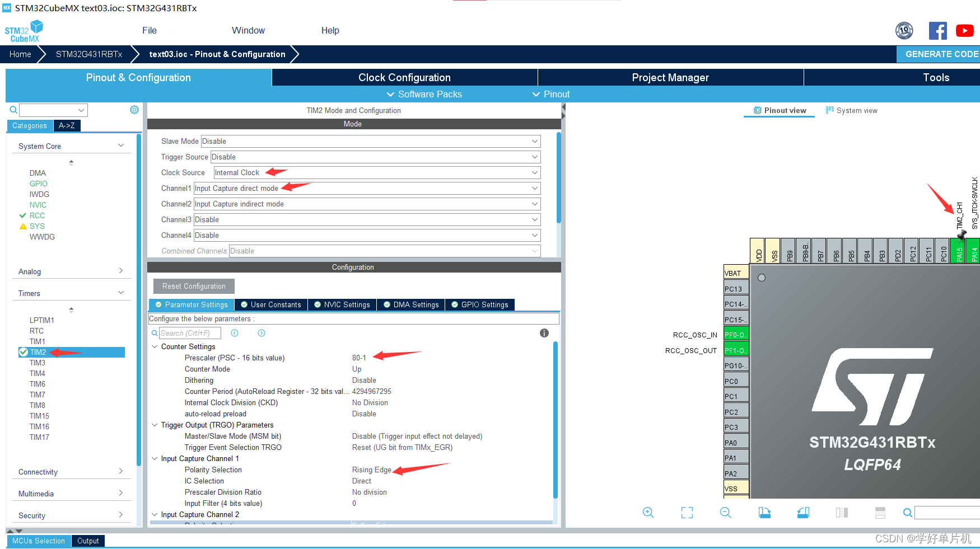
Task: Open the GPIO Settings tab
Action: click(480, 304)
